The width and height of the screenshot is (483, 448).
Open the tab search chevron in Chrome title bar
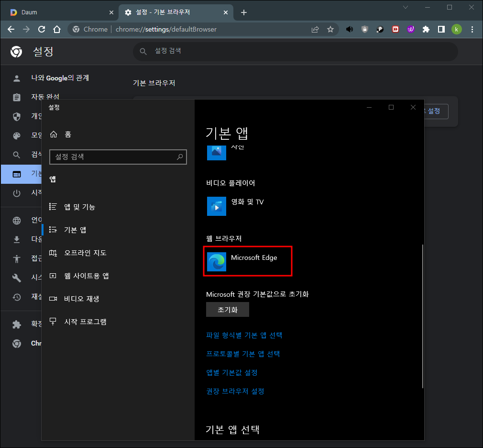click(406, 8)
